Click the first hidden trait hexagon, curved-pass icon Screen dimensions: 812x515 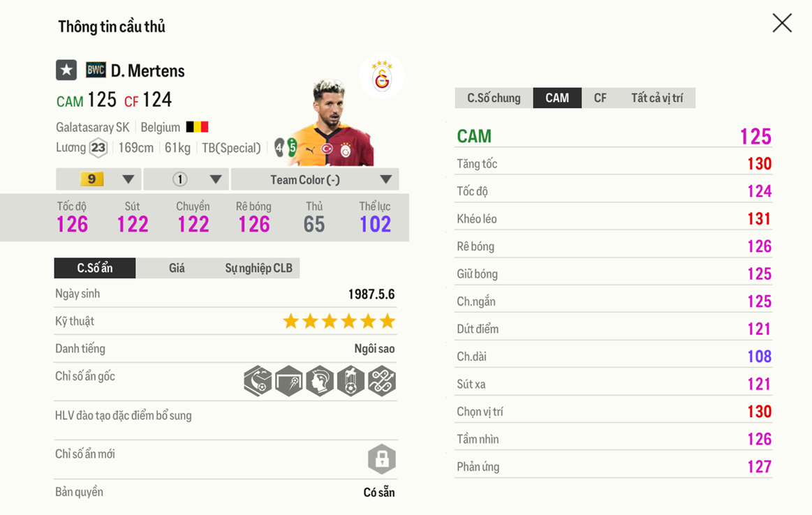pyautogui.click(x=258, y=381)
